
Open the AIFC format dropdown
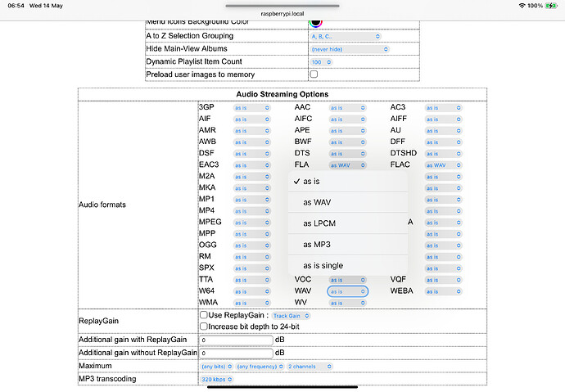coord(347,119)
